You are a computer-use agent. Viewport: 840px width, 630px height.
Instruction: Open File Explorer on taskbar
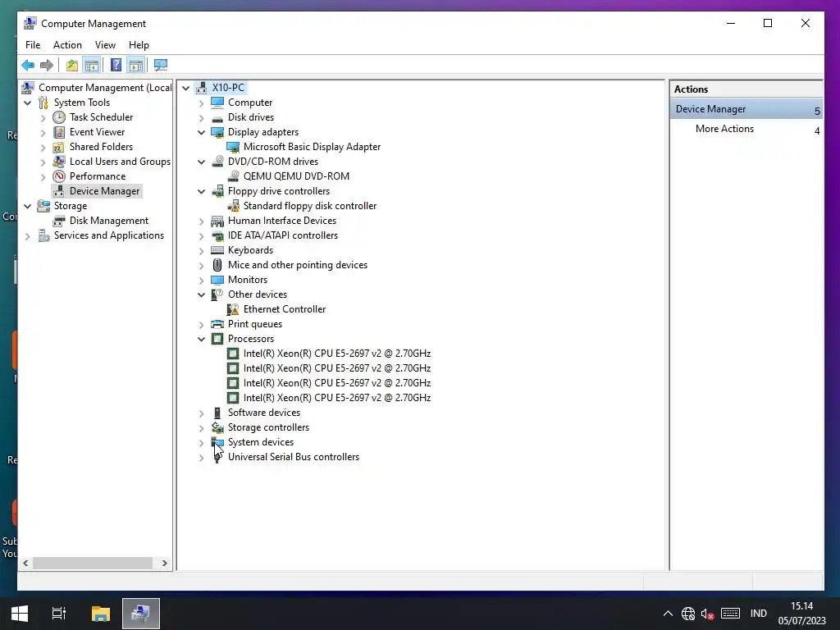100,614
